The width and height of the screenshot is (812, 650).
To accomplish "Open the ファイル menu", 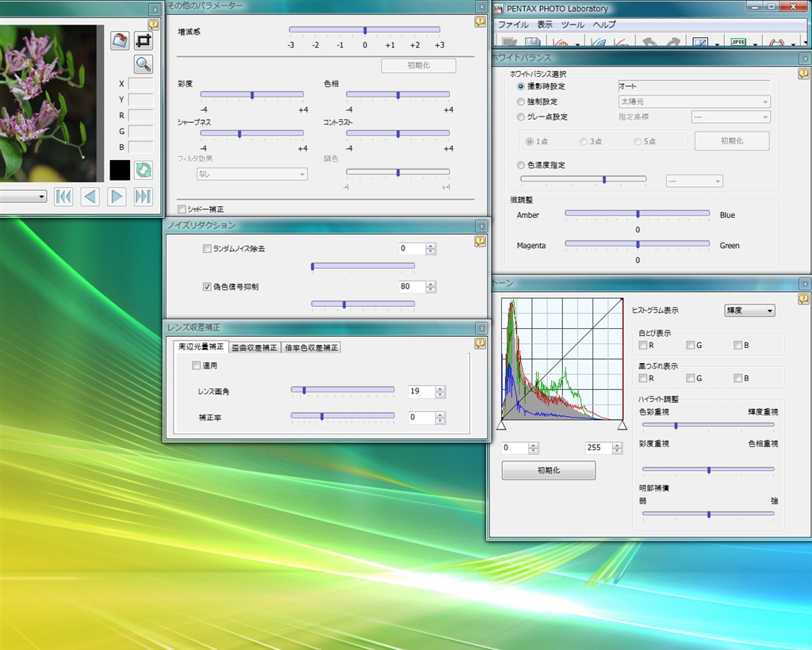I will (513, 25).
